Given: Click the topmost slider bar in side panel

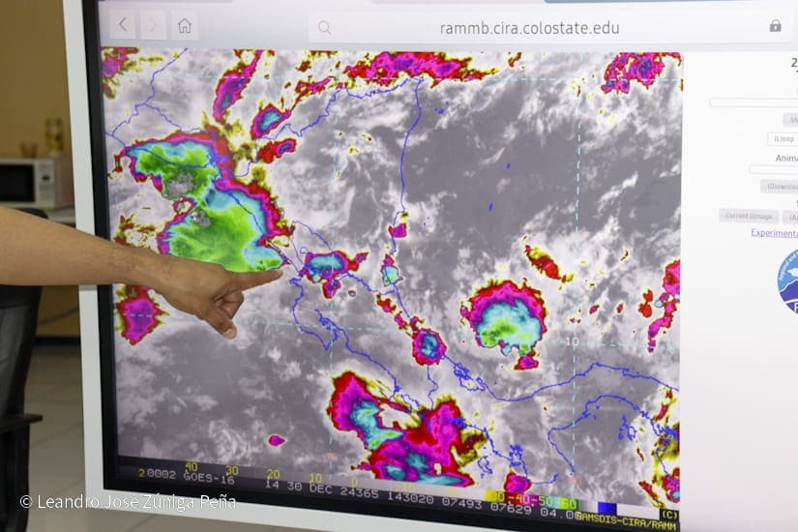Looking at the screenshot, I should 754,102.
